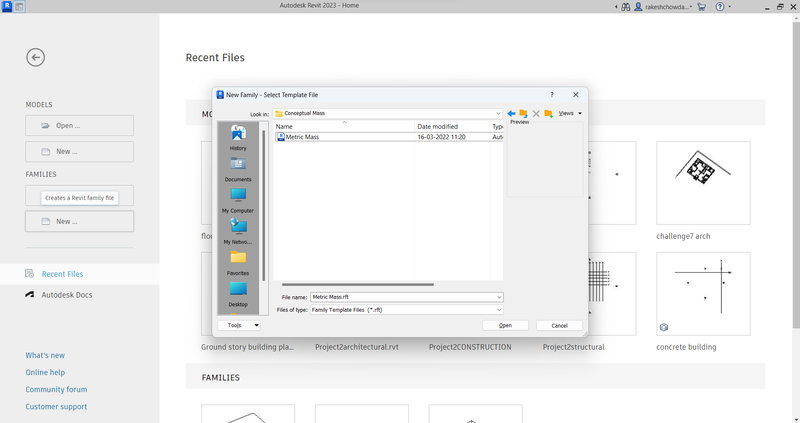Go to Documents in the dialog places bar
The height and width of the screenshot is (423, 800).
click(238, 169)
